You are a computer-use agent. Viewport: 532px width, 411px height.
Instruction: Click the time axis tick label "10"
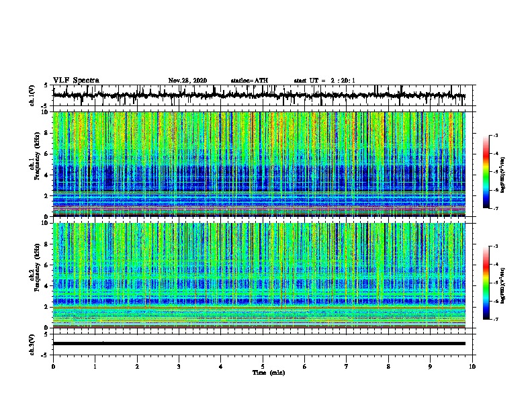pos(472,367)
